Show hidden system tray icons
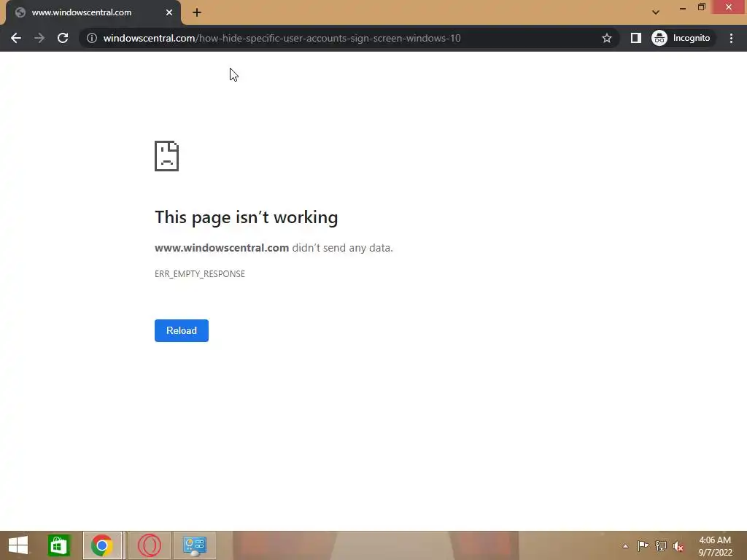Image resolution: width=747 pixels, height=560 pixels. [625, 546]
